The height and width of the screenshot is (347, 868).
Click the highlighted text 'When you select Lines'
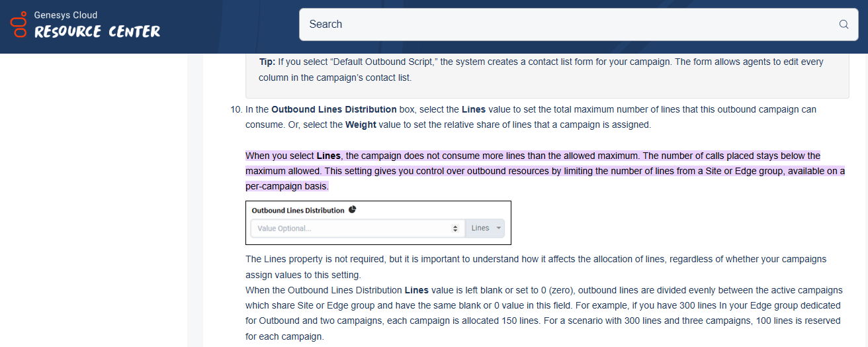(293, 156)
